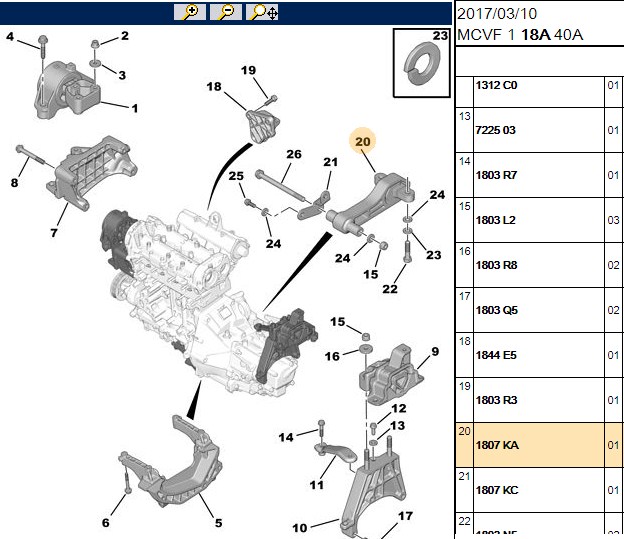Open the lock washer inset picture

[x=421, y=62]
